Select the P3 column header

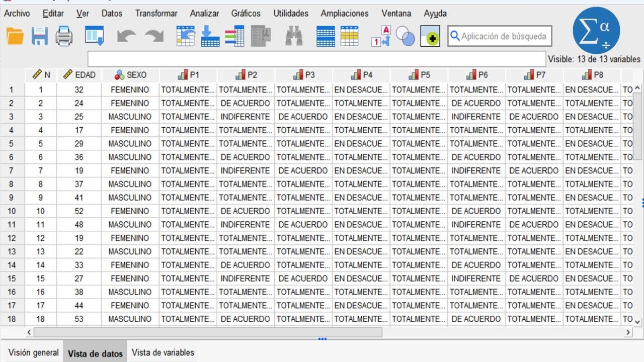tap(303, 75)
